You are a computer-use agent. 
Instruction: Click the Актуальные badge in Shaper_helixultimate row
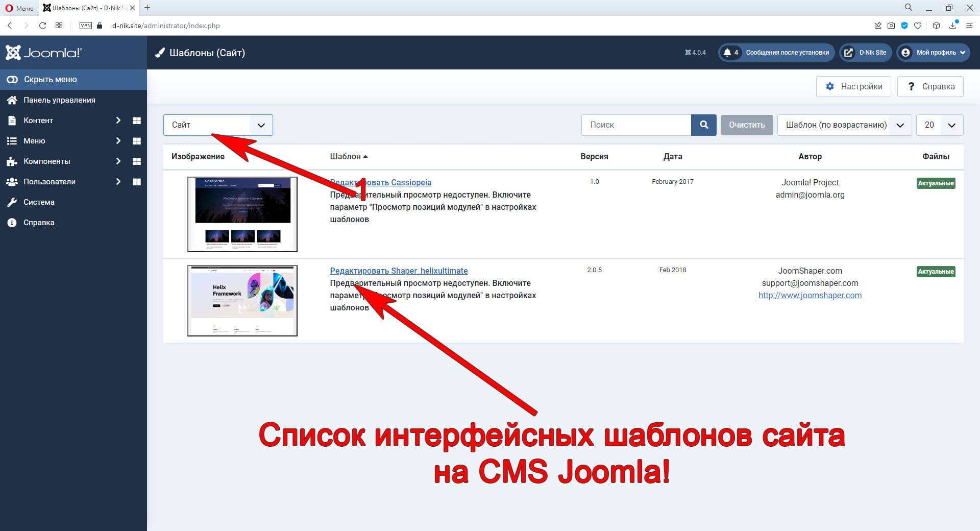(x=936, y=272)
